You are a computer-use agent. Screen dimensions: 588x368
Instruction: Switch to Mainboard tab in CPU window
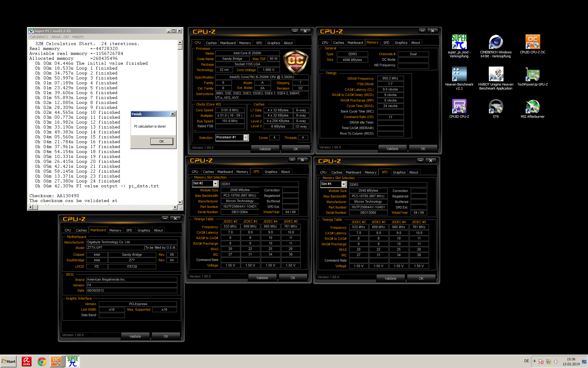[228, 43]
